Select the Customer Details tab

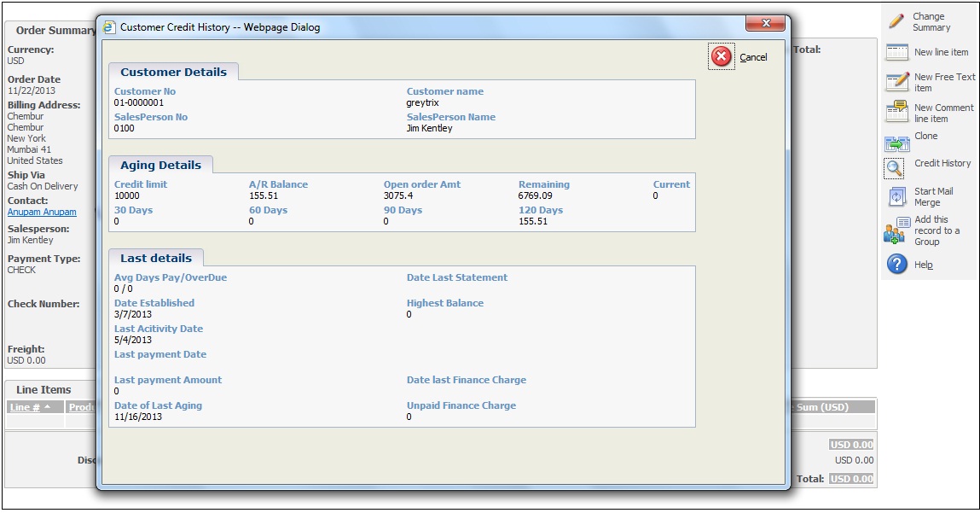pos(173,73)
